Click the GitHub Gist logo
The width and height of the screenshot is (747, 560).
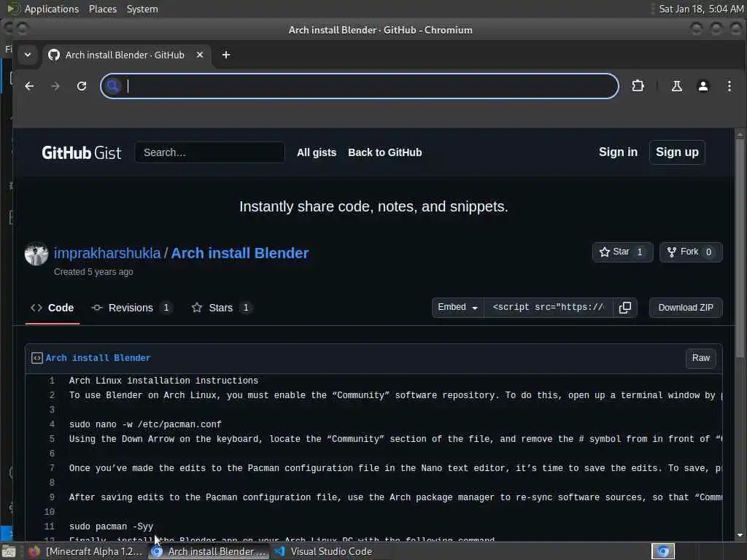(x=82, y=152)
